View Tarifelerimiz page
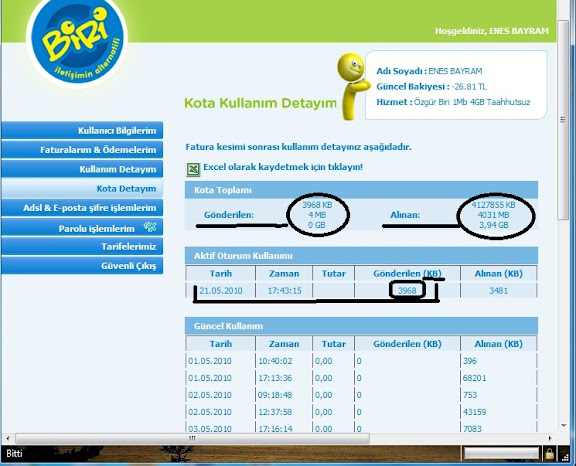 coord(82,246)
